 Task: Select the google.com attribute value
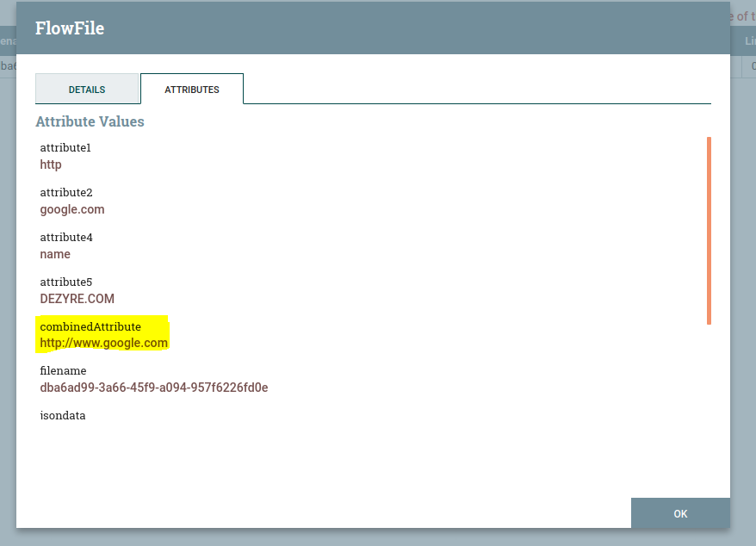click(72, 209)
